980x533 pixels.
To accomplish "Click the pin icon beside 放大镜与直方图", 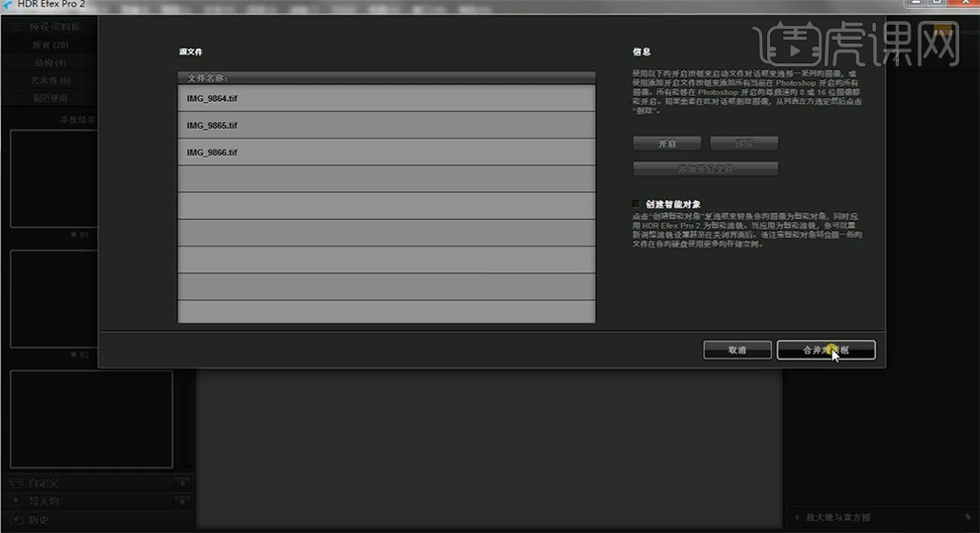I will (967, 517).
